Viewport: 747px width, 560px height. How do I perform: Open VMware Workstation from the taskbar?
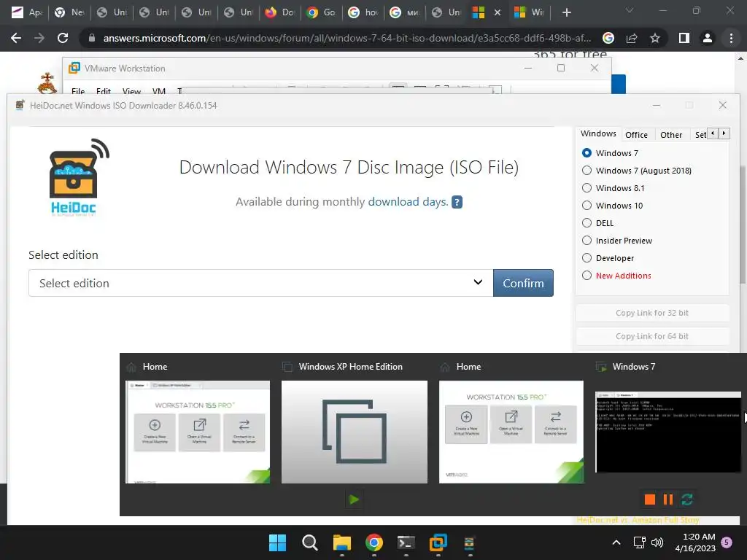[438, 542]
